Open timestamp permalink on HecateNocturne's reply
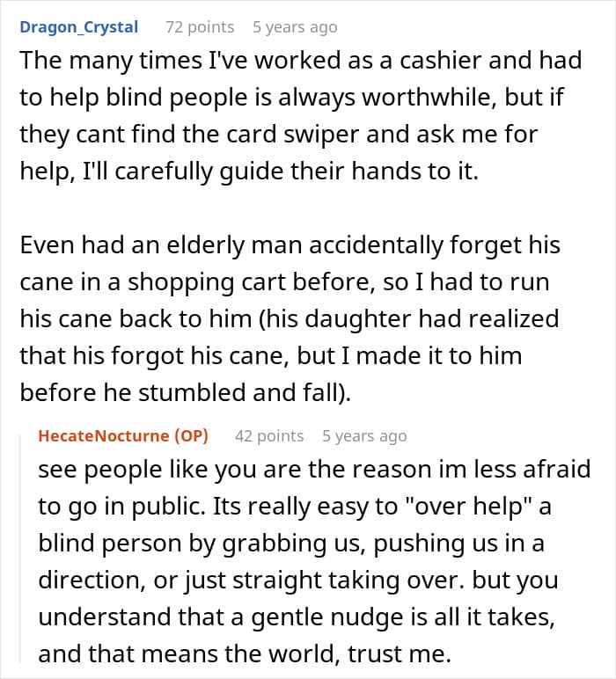The width and height of the screenshot is (616, 679). pos(364,435)
